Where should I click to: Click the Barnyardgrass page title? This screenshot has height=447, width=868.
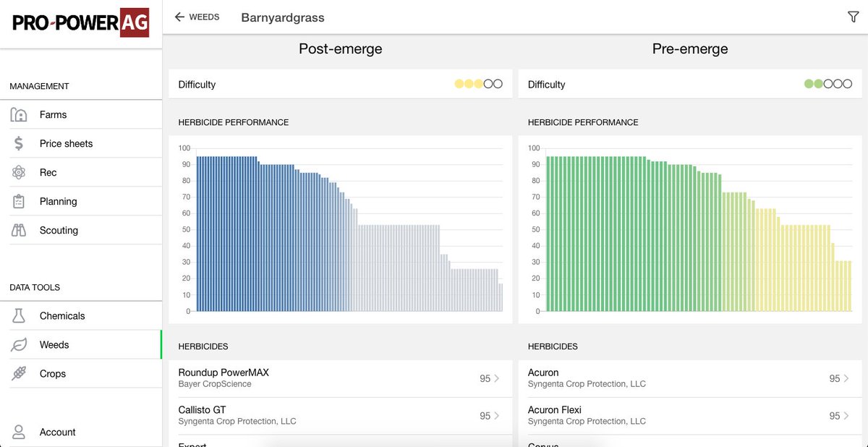coord(283,17)
